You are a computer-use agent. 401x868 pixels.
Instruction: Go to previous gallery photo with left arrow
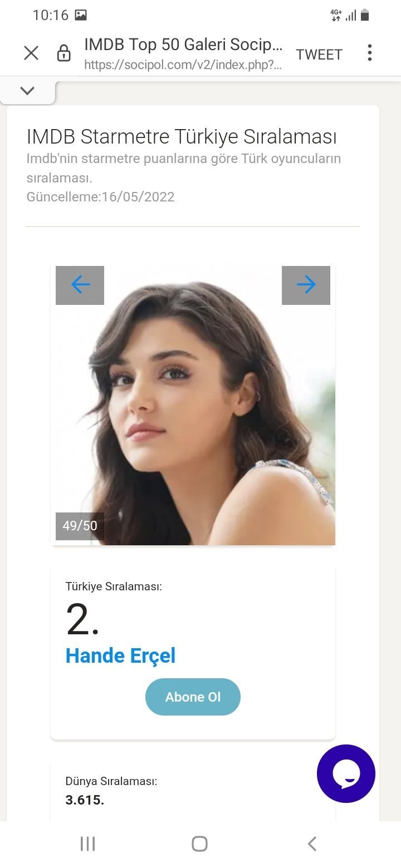(x=80, y=285)
